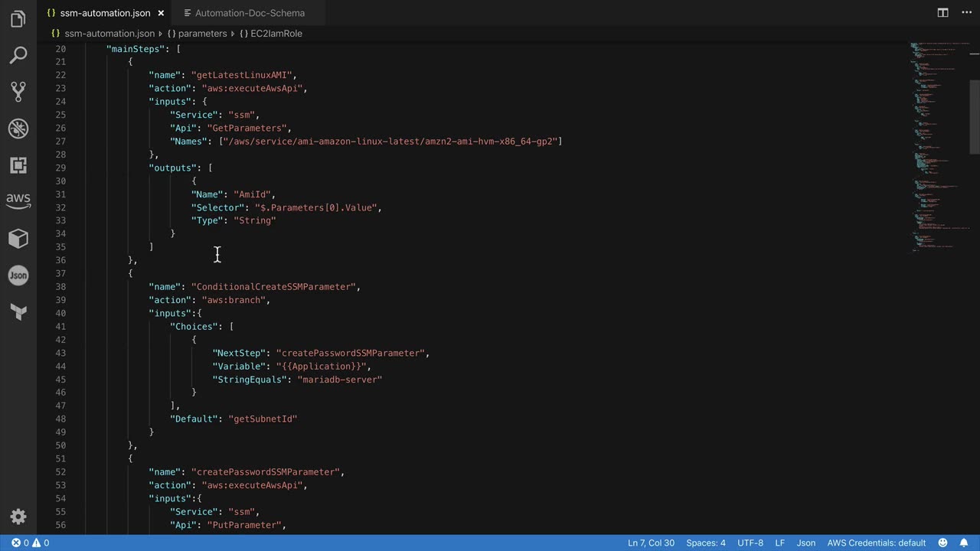The height and width of the screenshot is (551, 980).
Task: Open the Run and Debug view
Action: pyautogui.click(x=18, y=129)
